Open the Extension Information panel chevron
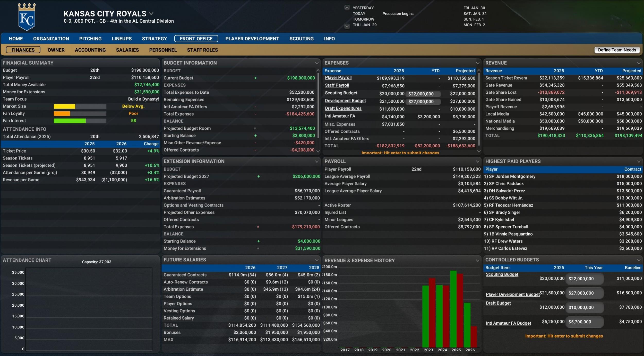Screen dimensions: 644x356 (317, 162)
